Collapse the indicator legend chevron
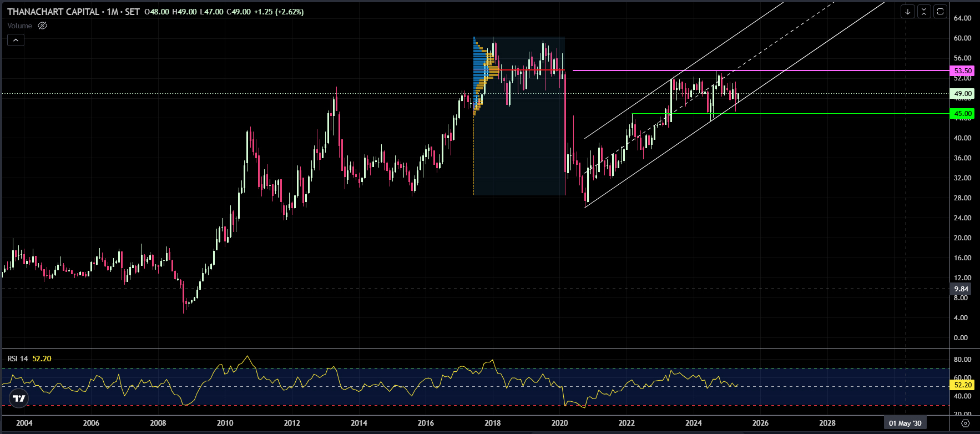The image size is (980, 434). click(x=16, y=40)
